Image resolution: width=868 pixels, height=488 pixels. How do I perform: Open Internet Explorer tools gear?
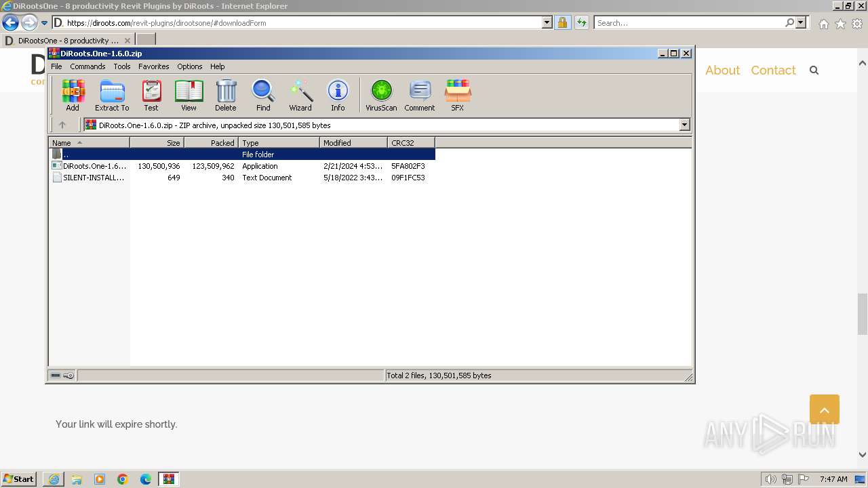pos(857,24)
